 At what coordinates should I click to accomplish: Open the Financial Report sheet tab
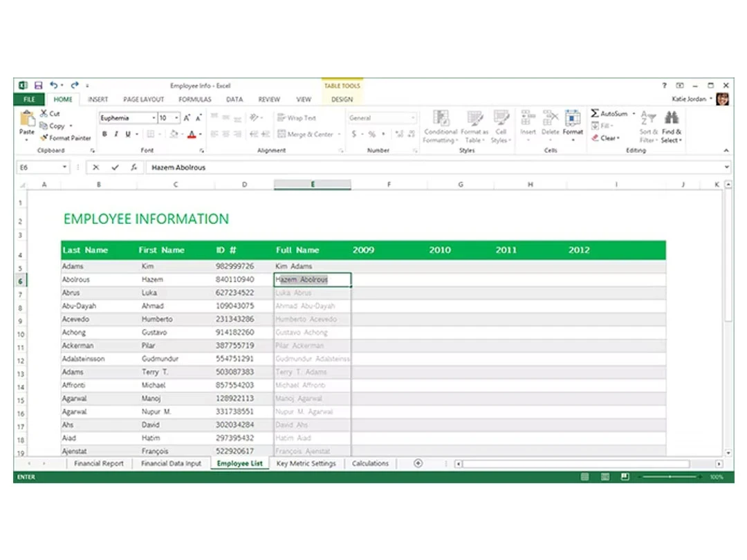pos(98,463)
